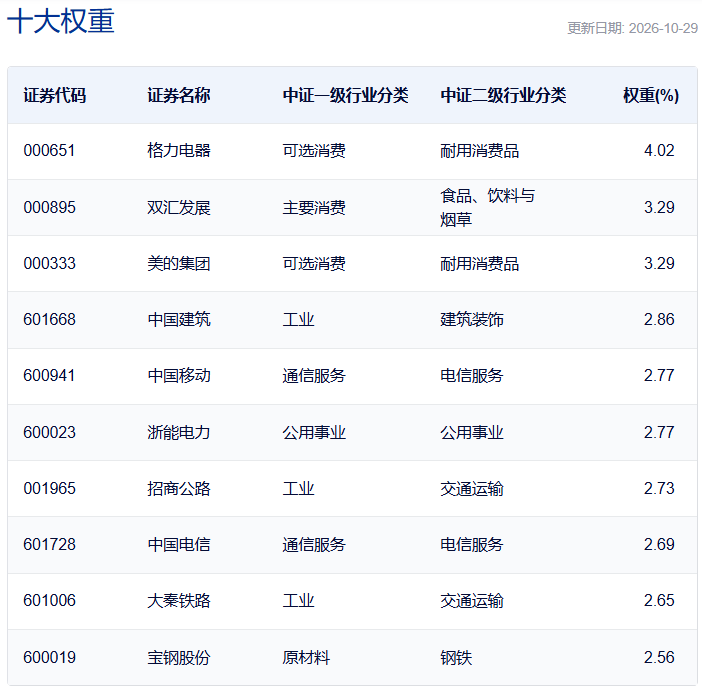Select the name 大秦铁路
The width and height of the screenshot is (702, 690).
coord(179,600)
